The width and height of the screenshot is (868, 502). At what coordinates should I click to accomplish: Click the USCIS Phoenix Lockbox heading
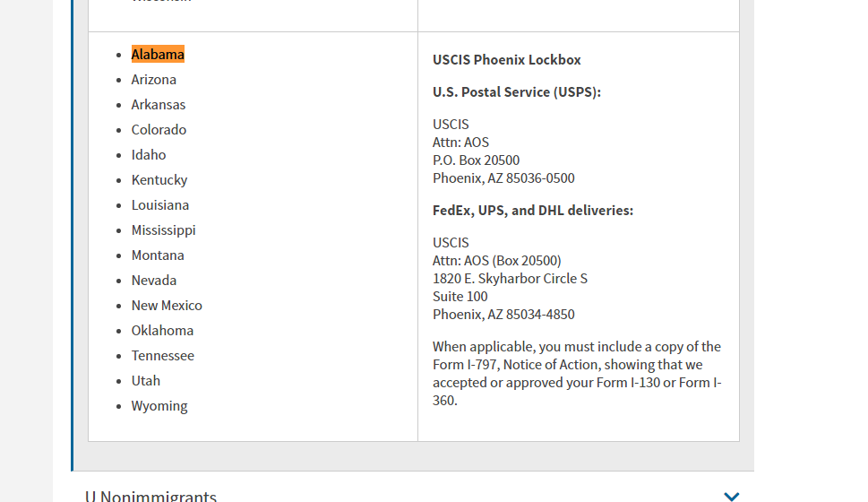[506, 60]
